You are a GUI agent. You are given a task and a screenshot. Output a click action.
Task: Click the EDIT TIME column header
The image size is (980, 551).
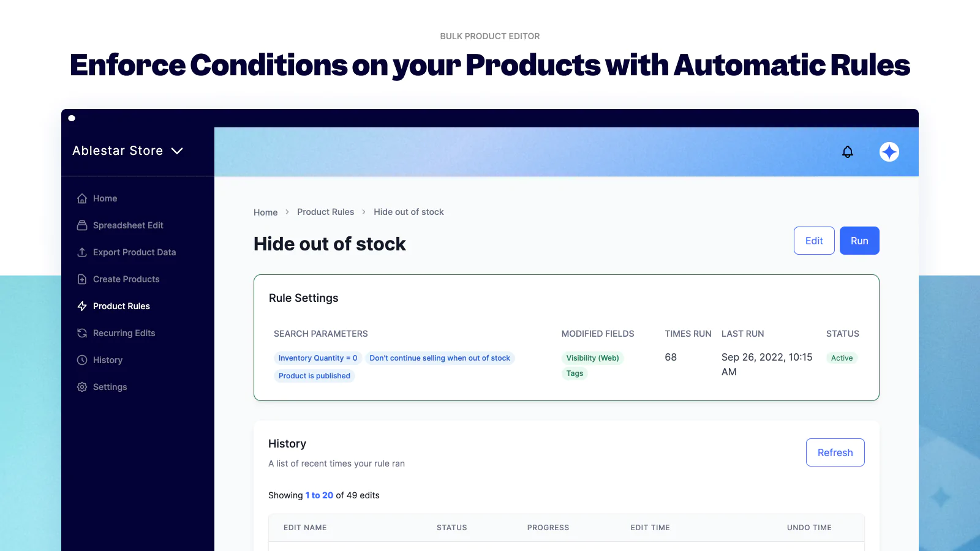click(650, 528)
